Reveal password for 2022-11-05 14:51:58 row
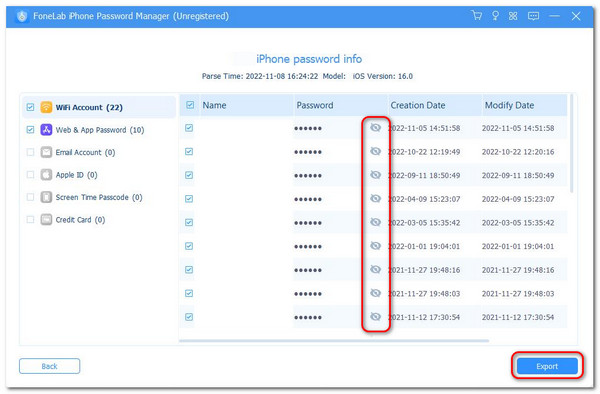 click(375, 127)
